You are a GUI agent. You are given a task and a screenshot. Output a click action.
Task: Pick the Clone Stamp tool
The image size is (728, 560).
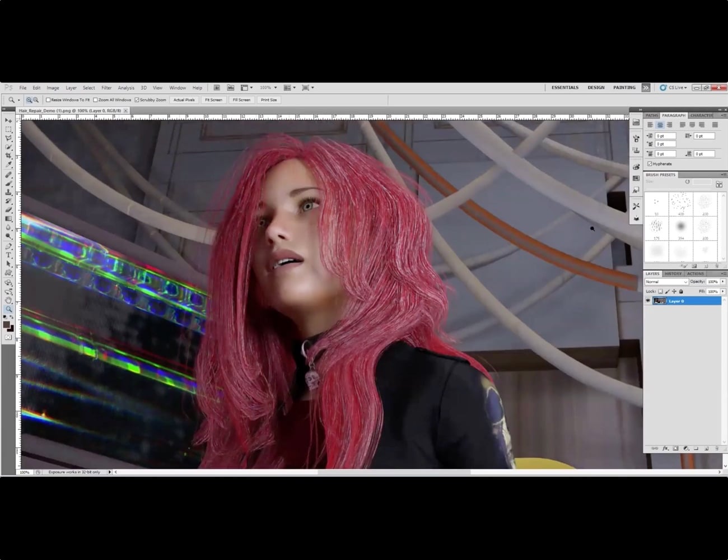pyautogui.click(x=8, y=192)
